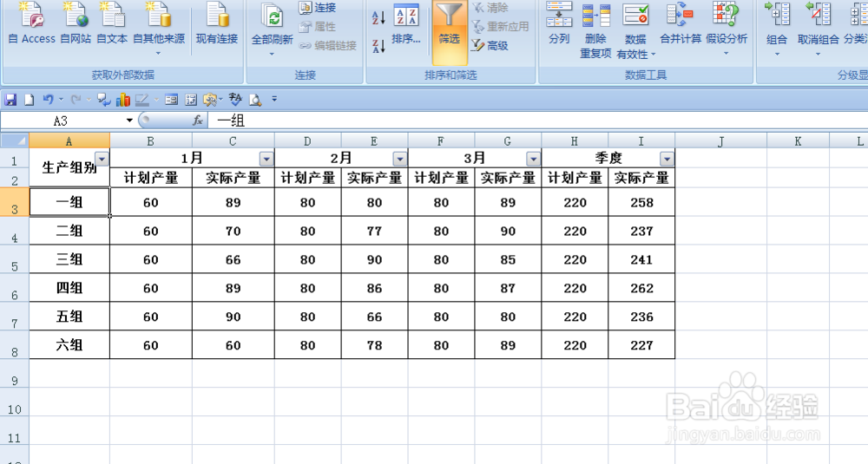Image resolution: width=868 pixels, height=464 pixels.
Task: Open the Name Box dropdown arrow
Action: coord(129,121)
